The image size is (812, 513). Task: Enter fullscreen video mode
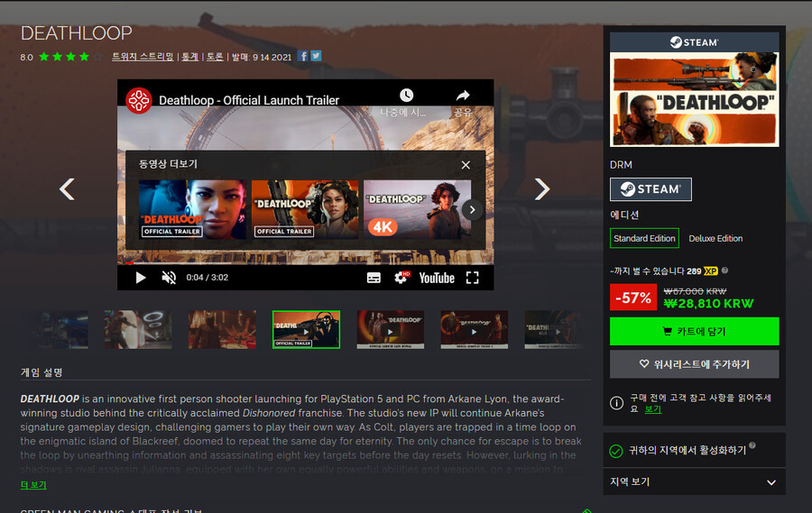[x=472, y=278]
